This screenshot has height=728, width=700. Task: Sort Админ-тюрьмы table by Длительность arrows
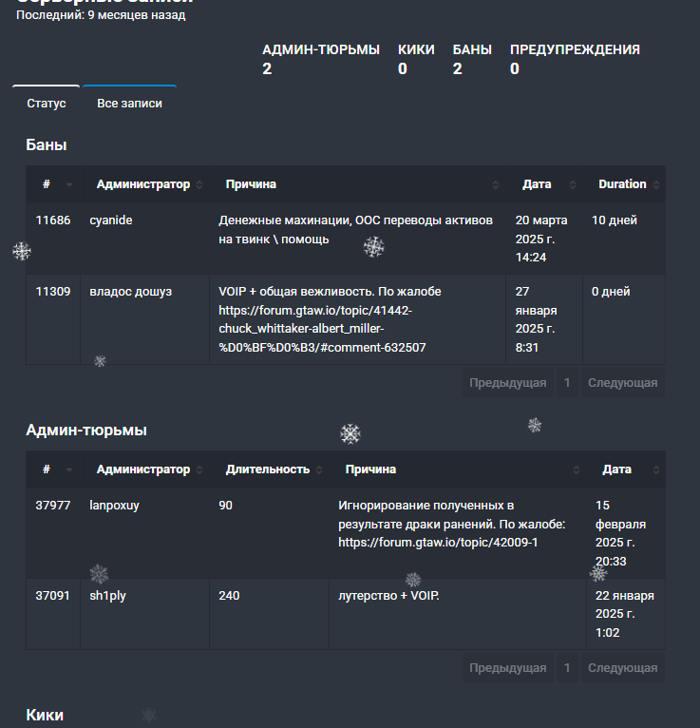[x=319, y=469]
